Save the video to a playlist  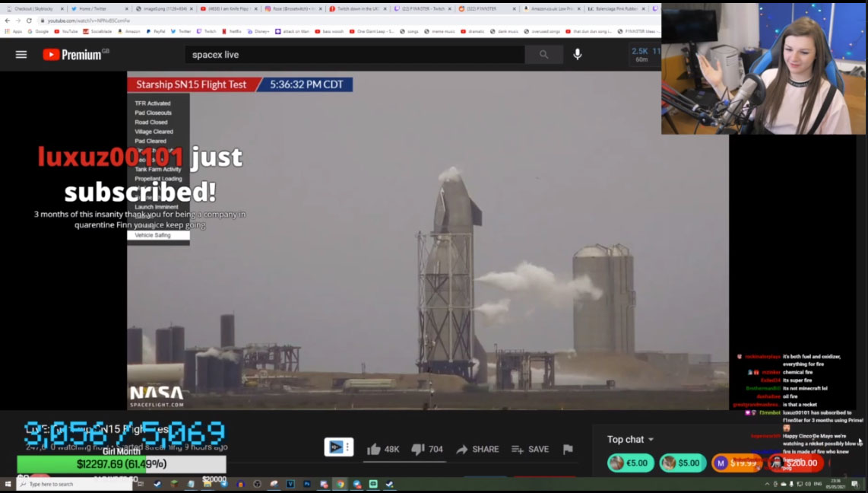[531, 449]
